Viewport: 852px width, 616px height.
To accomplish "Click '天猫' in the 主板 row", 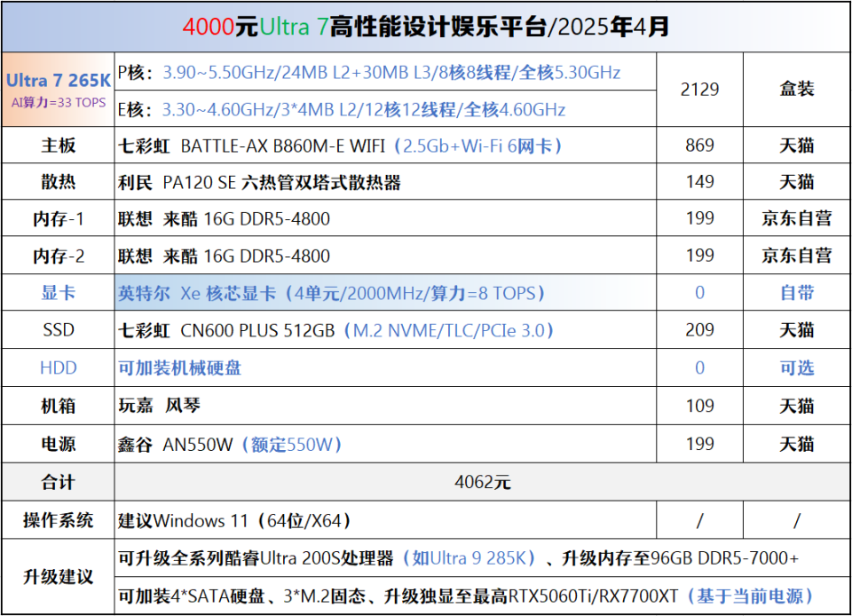I will coord(797,145).
